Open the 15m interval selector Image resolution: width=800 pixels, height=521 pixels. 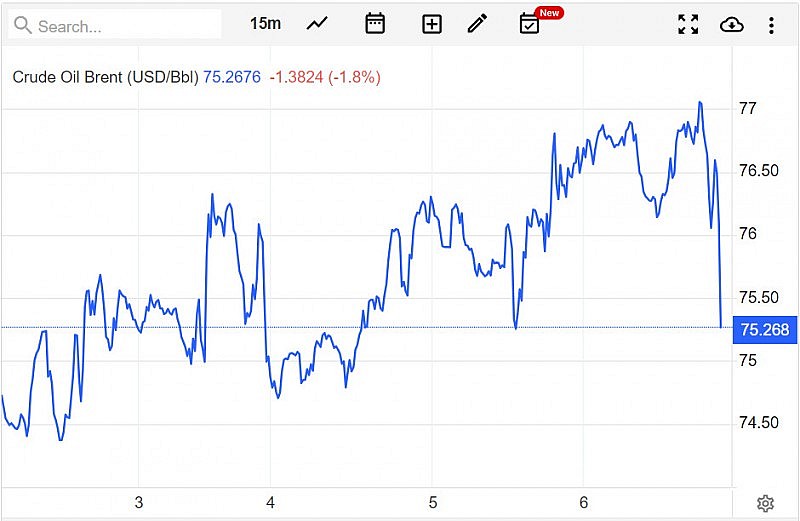click(x=265, y=24)
